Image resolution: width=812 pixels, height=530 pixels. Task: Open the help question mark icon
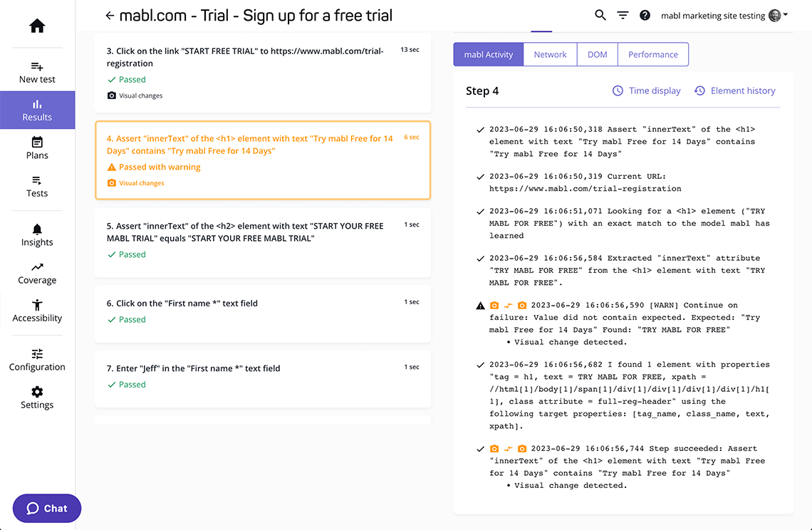coord(645,15)
